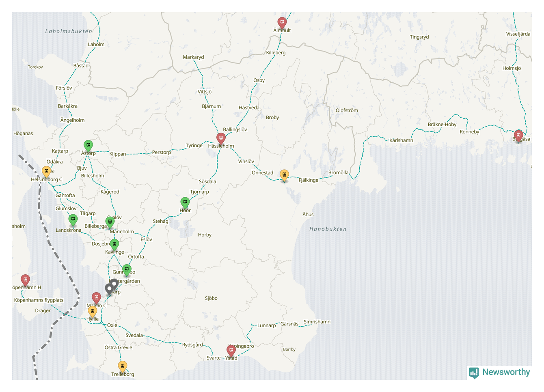Select the Bromölla label
The height and width of the screenshot is (392, 544).
click(x=338, y=173)
